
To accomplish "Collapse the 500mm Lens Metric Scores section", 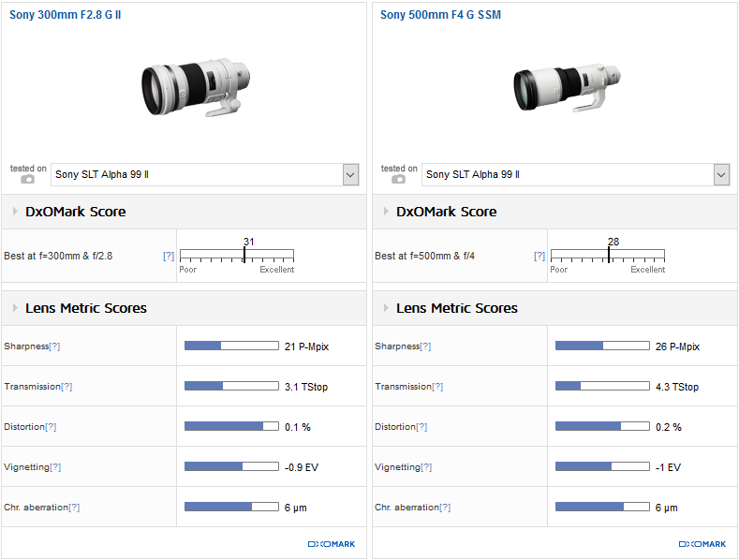I will (386, 308).
